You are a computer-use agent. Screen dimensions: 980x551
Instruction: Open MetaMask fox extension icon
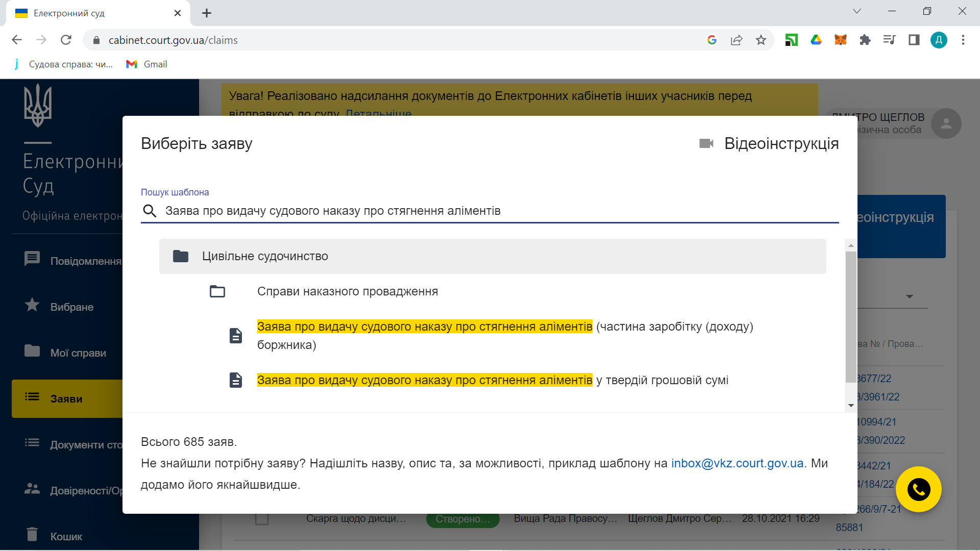point(840,40)
